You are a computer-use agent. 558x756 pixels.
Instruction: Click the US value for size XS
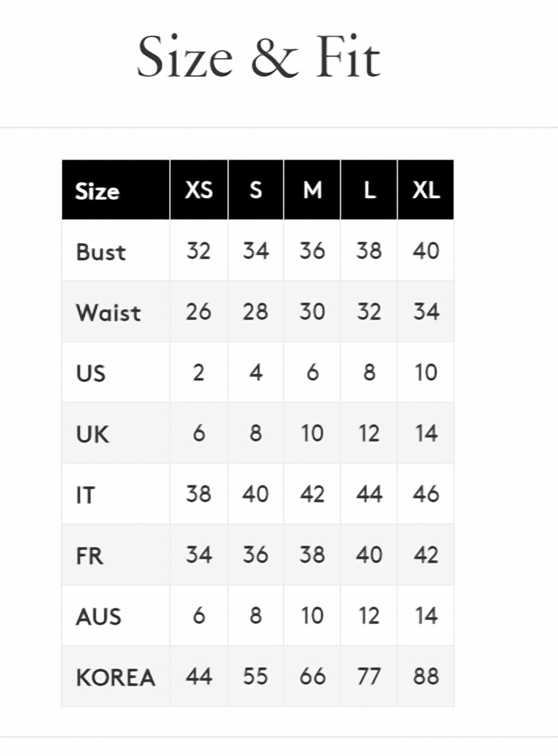tap(199, 372)
